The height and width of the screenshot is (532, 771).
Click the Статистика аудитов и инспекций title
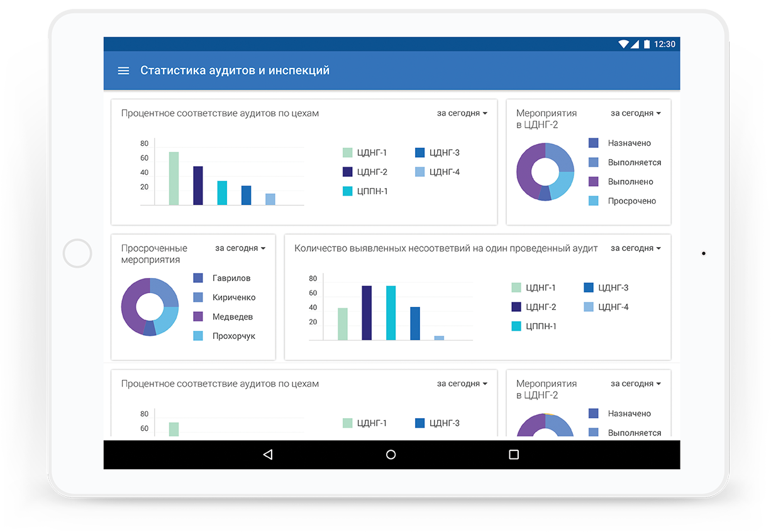pyautogui.click(x=235, y=70)
